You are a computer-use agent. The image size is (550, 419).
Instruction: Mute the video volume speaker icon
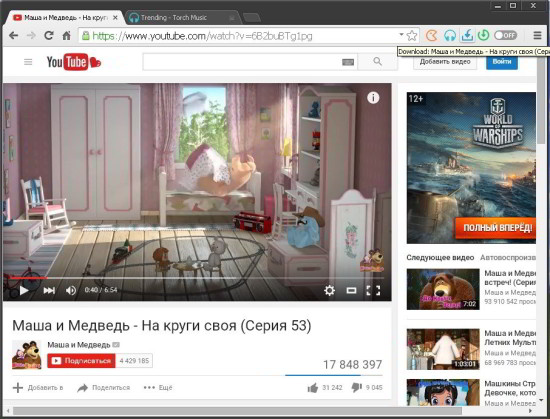click(x=71, y=290)
